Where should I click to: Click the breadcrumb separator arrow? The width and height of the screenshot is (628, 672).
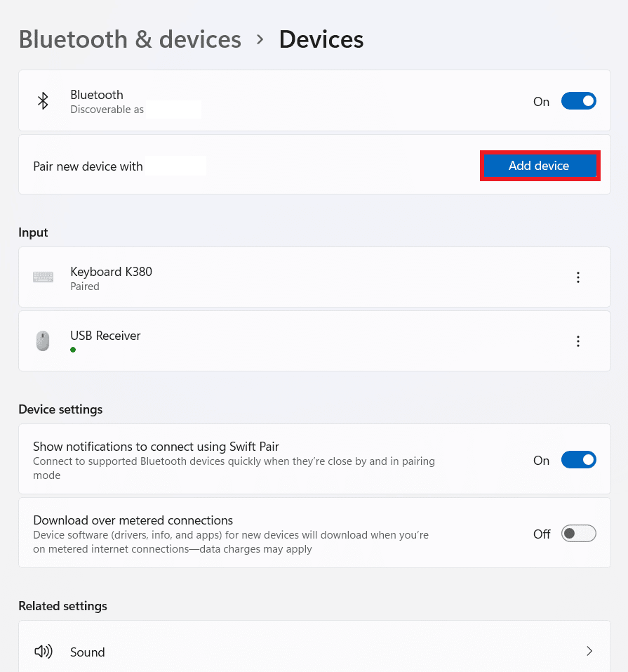(x=260, y=39)
